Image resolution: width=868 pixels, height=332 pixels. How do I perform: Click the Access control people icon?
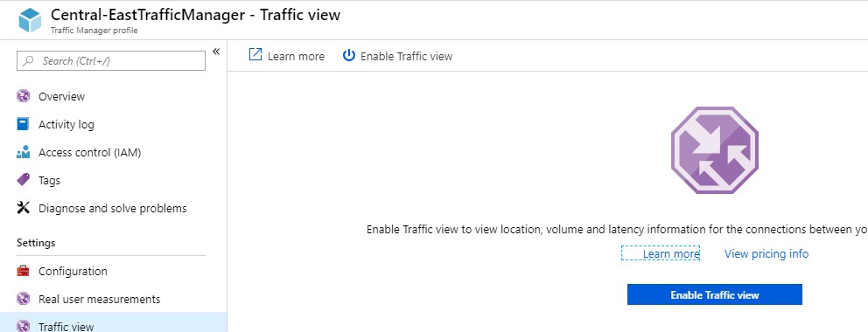pos(23,153)
